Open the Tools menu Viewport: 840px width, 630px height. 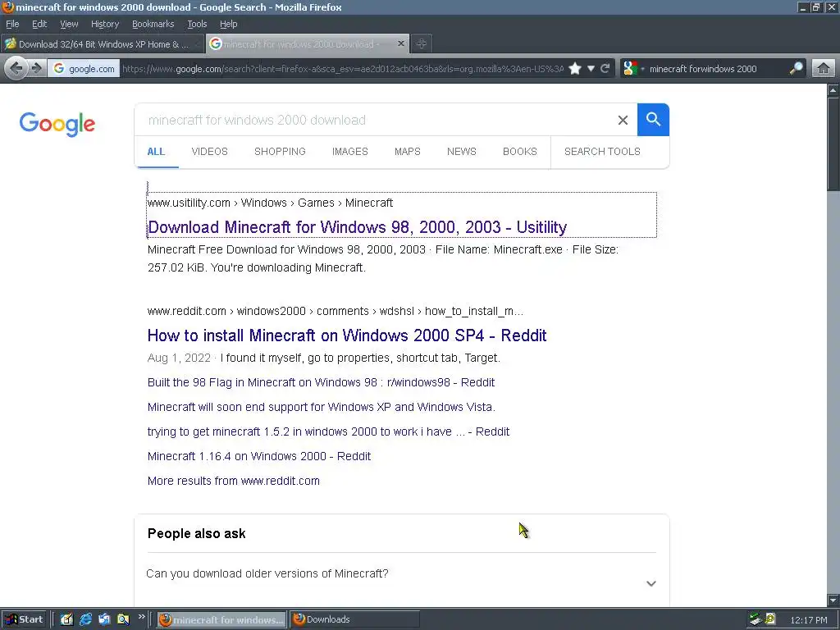[197, 24]
